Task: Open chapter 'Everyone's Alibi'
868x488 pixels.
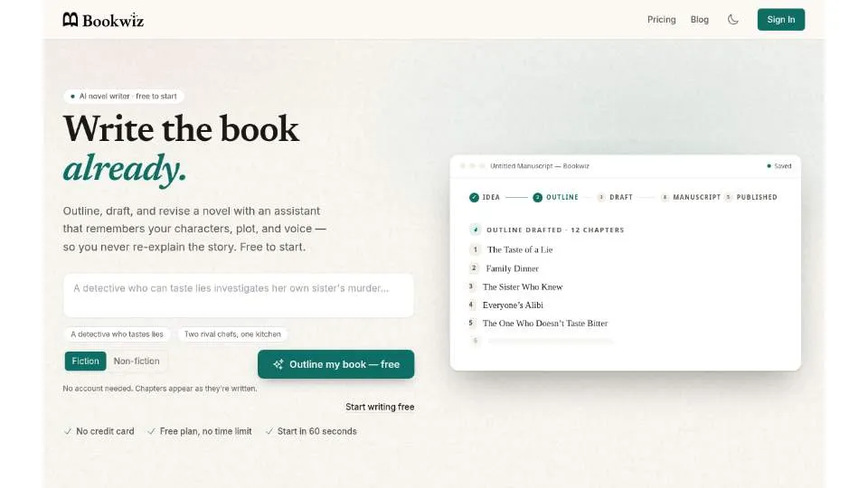Action: tap(513, 305)
